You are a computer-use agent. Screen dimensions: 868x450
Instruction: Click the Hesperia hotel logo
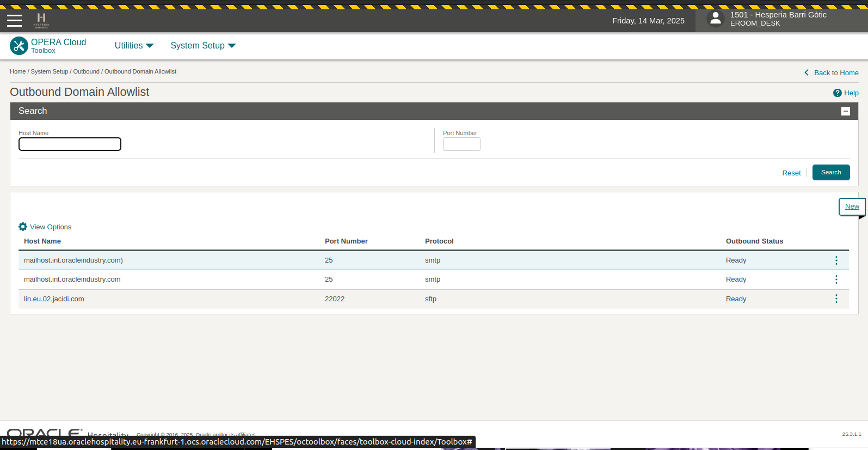[41, 20]
